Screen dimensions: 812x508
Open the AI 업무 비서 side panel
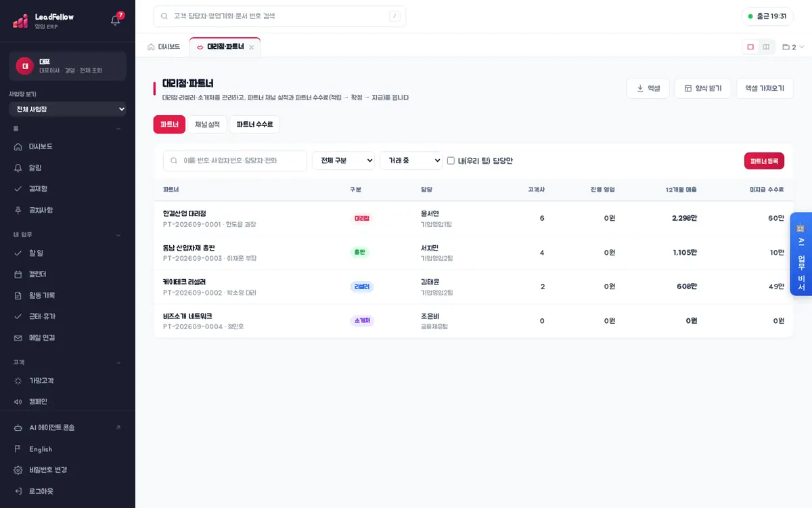pyautogui.click(x=801, y=255)
